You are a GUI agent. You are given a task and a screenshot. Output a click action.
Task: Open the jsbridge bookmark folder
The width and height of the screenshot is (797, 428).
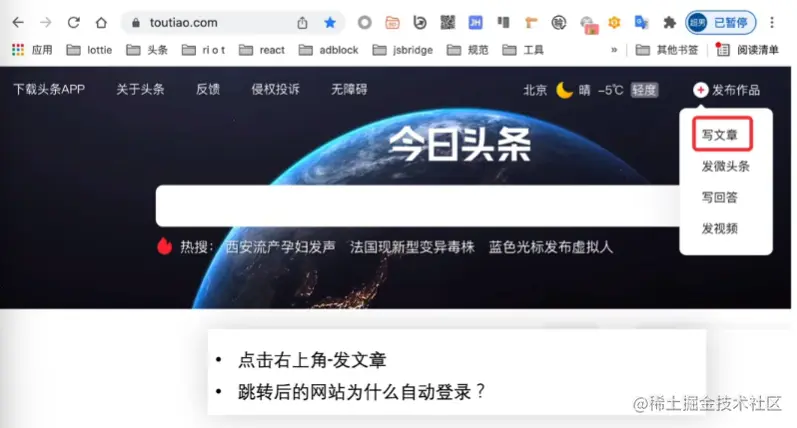click(403, 50)
